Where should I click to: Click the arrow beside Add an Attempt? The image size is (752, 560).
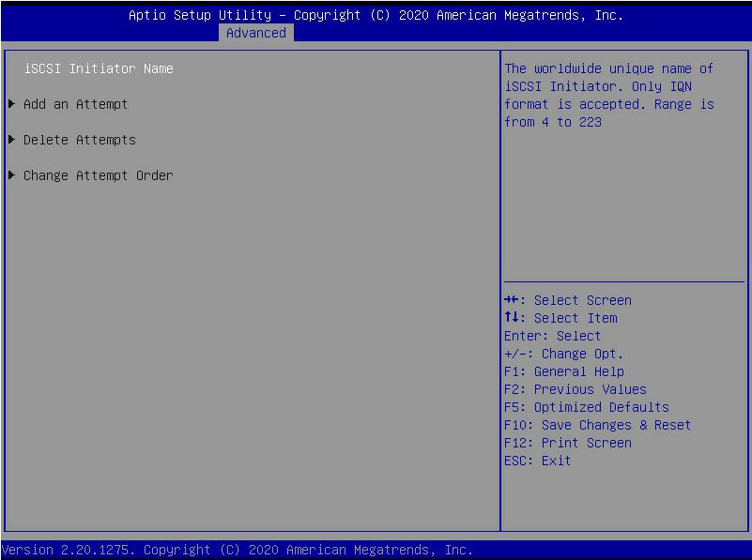tap(12, 104)
